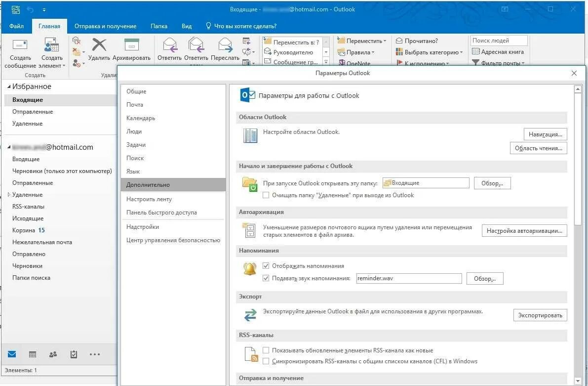Open the Calendar view in bottom navigation
This screenshot has width=588, height=386.
[x=33, y=354]
